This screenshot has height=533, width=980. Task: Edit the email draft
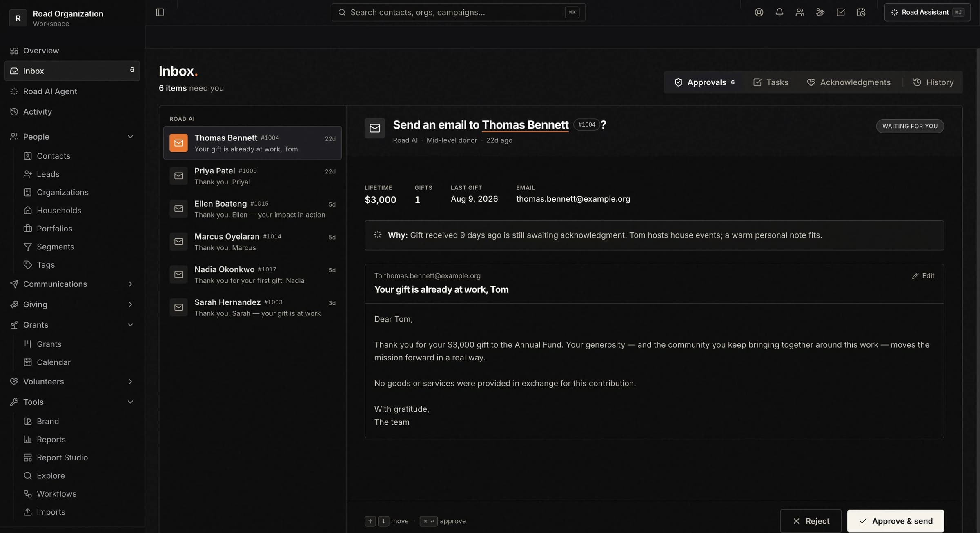tap(923, 276)
